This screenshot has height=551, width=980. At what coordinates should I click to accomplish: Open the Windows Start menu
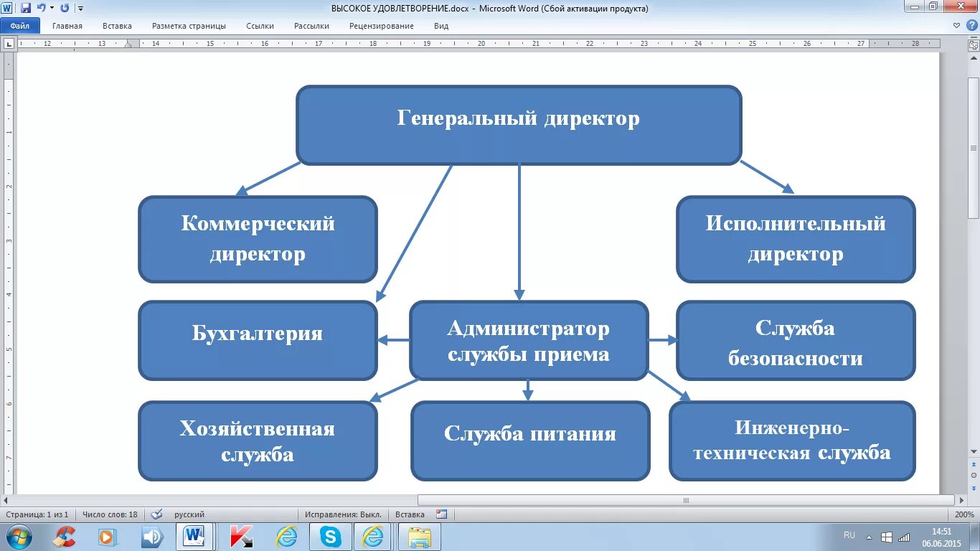19,537
